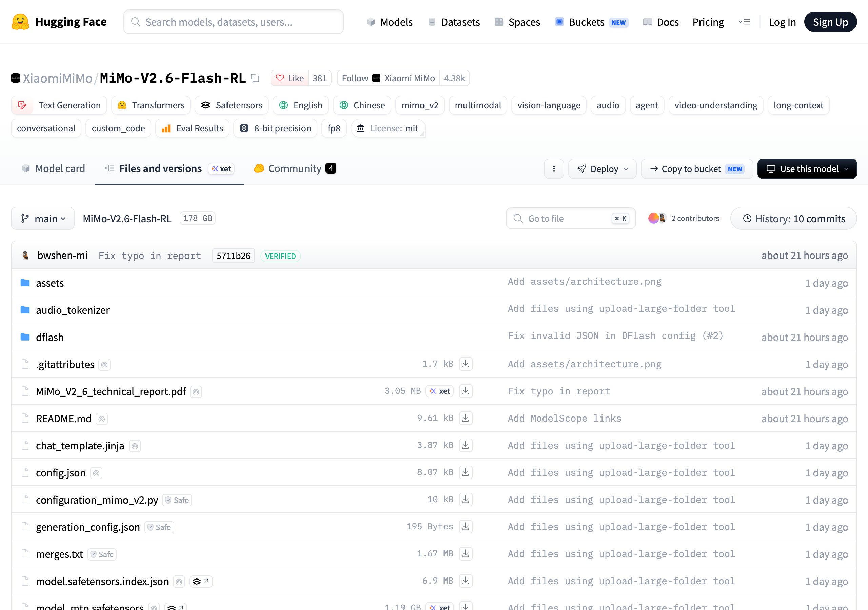Click scan status icon next to .gitattributes
This screenshot has height=610, width=868.
click(x=104, y=365)
